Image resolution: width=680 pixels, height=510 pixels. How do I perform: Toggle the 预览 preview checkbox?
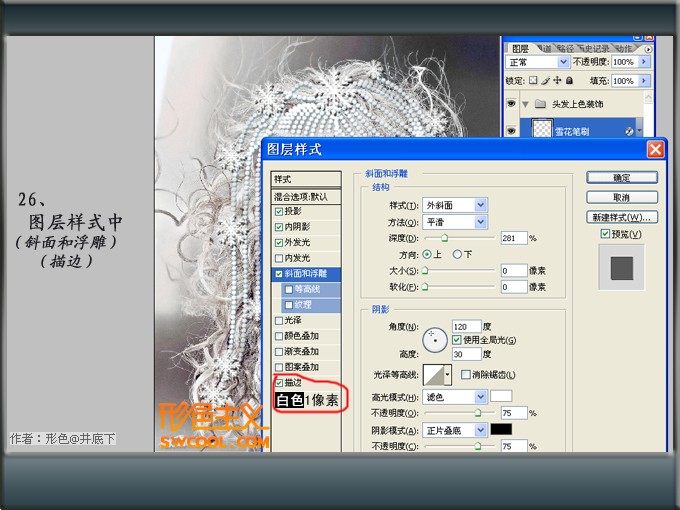[x=605, y=234]
